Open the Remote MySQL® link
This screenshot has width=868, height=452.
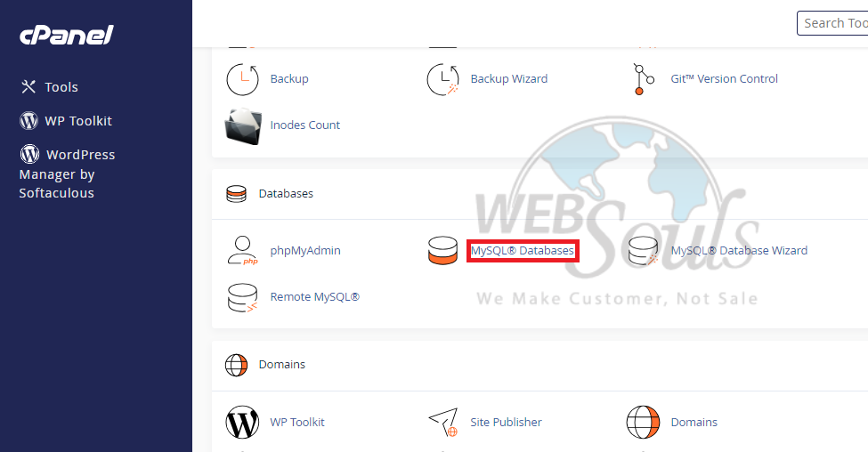(314, 297)
